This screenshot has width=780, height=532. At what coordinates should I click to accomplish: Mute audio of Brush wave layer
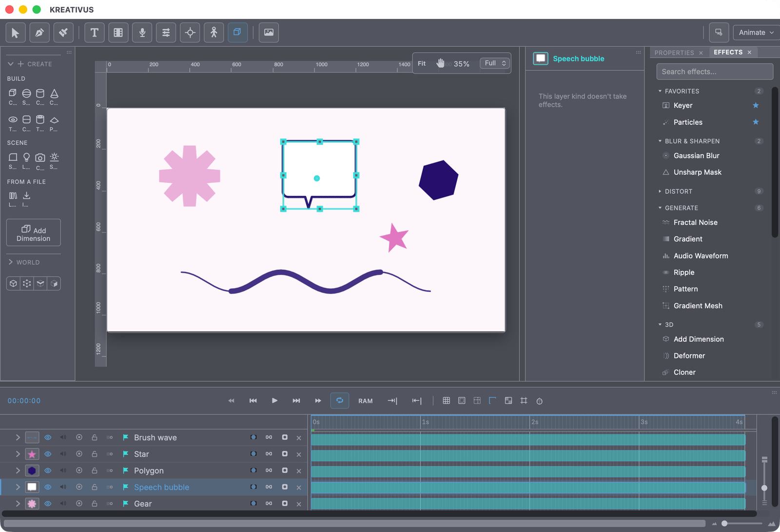point(63,437)
